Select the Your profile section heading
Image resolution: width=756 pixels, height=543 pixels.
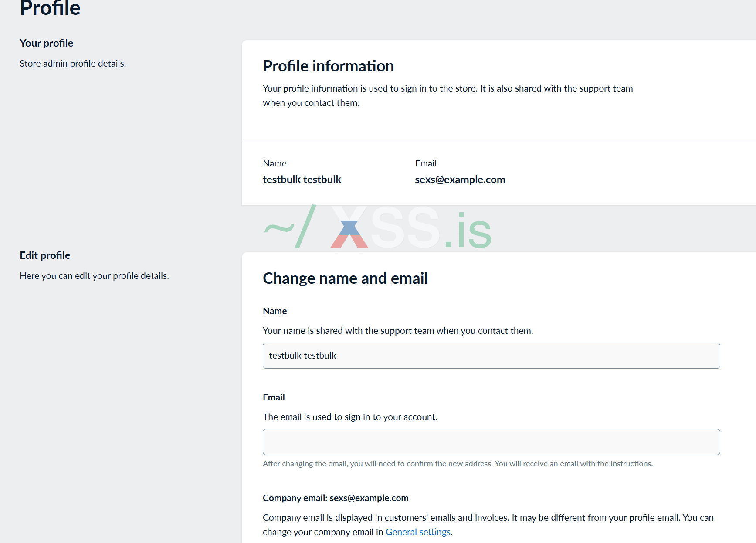(x=46, y=43)
